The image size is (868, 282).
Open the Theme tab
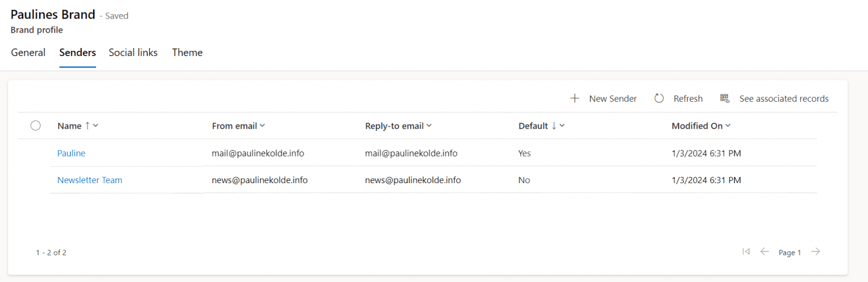pyautogui.click(x=187, y=53)
